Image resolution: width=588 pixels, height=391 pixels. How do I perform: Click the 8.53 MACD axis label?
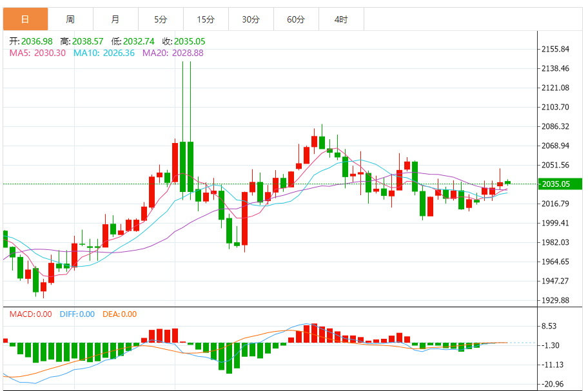549,326
